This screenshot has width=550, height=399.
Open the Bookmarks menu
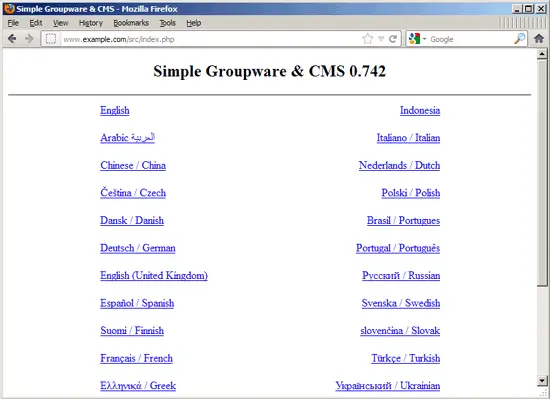click(x=131, y=23)
